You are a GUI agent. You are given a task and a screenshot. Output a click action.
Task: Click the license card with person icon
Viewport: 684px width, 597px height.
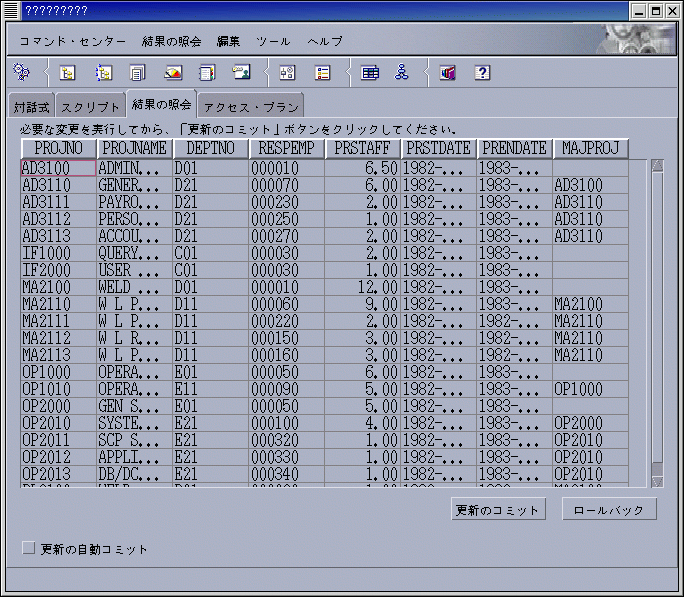click(241, 72)
